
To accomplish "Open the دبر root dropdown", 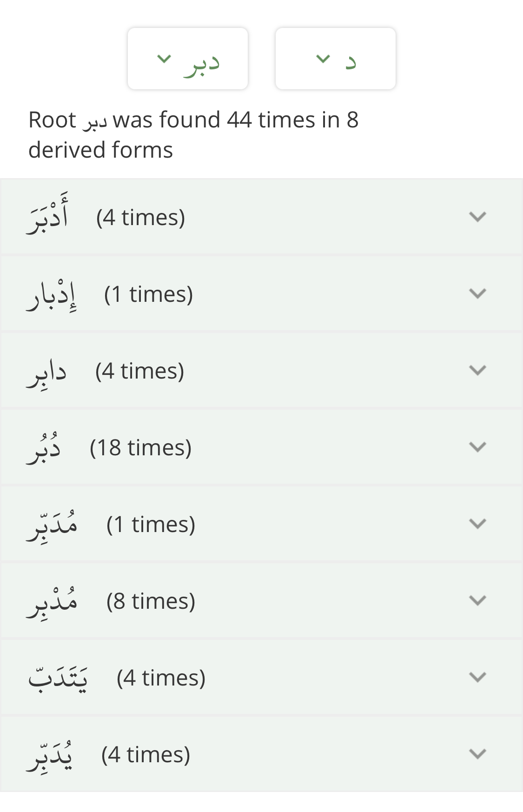I will coord(188,59).
